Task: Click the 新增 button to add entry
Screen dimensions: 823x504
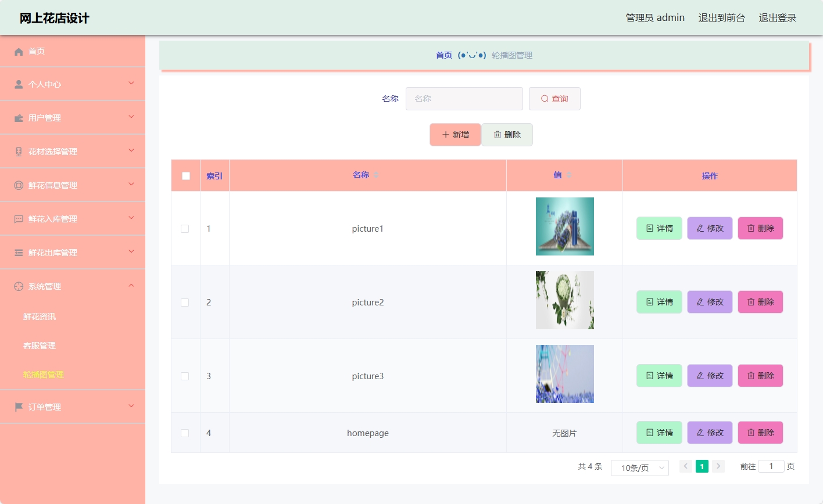Action: 455,134
